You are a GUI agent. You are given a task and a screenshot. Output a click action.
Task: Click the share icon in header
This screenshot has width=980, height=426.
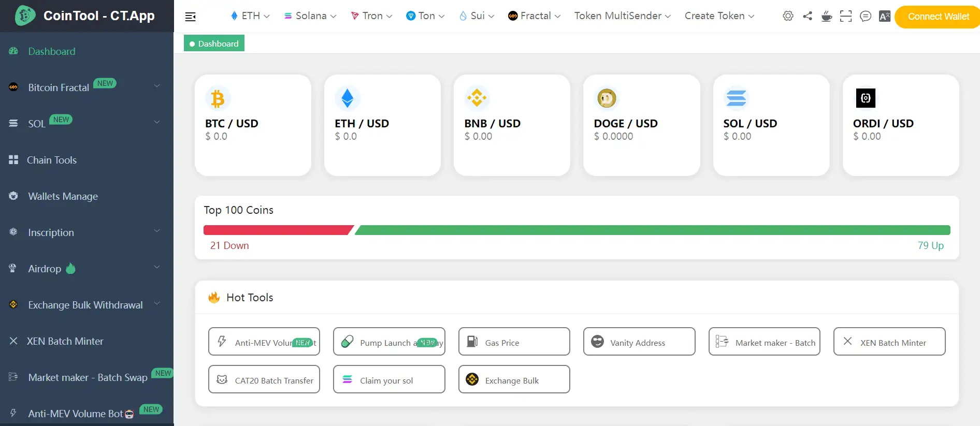click(807, 16)
